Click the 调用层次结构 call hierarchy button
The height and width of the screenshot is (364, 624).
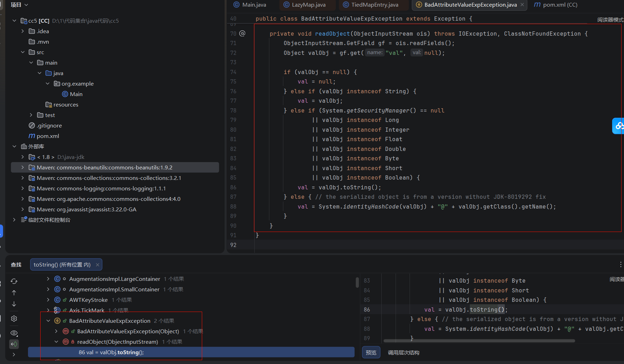403,352
